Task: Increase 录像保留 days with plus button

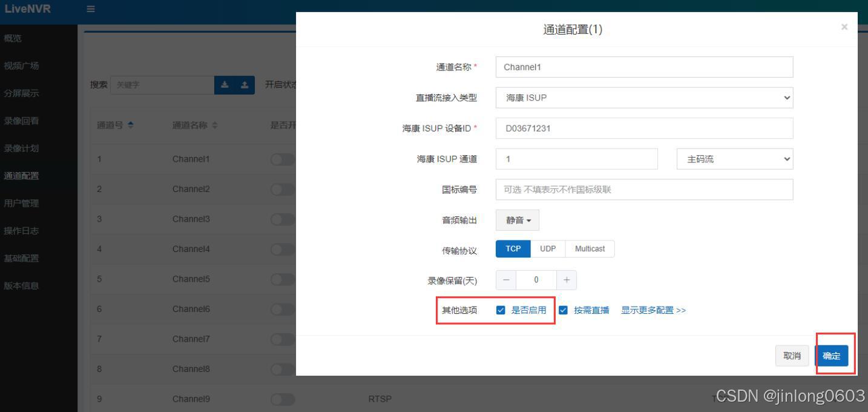Action: [567, 280]
